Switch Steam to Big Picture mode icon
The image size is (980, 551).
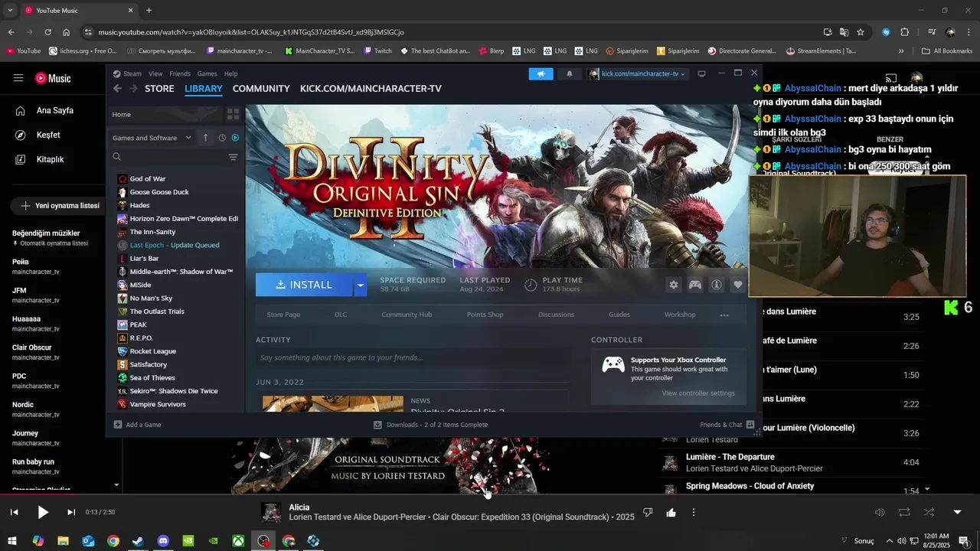click(701, 73)
